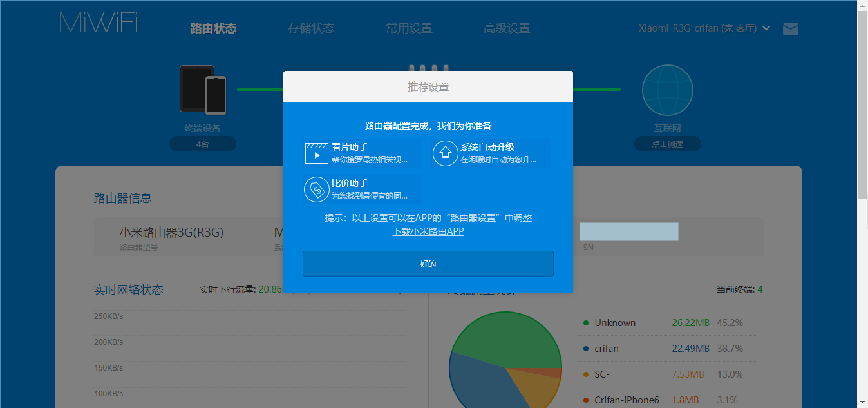868x408 pixels.
Task: Click the 推荐设置 dialog title
Action: pos(428,86)
